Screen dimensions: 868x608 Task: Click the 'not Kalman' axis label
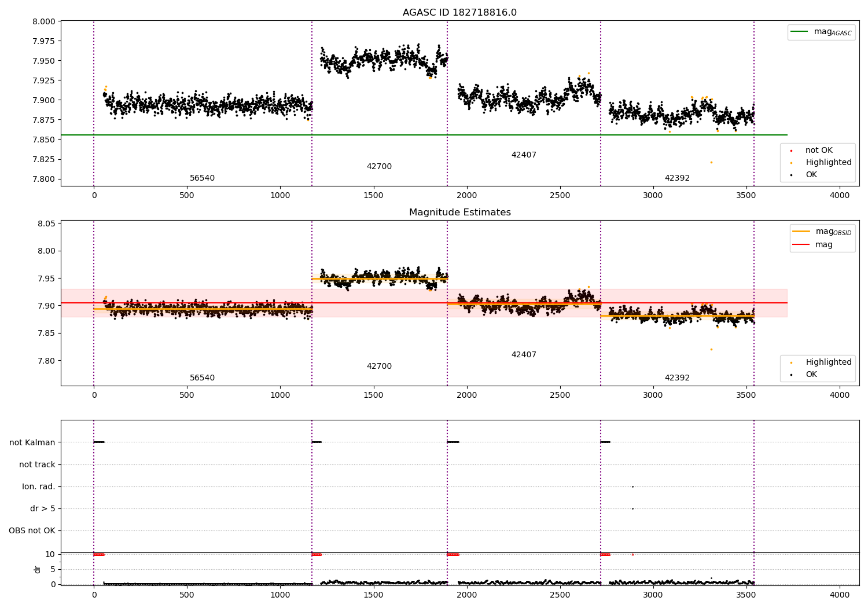click(x=32, y=443)
